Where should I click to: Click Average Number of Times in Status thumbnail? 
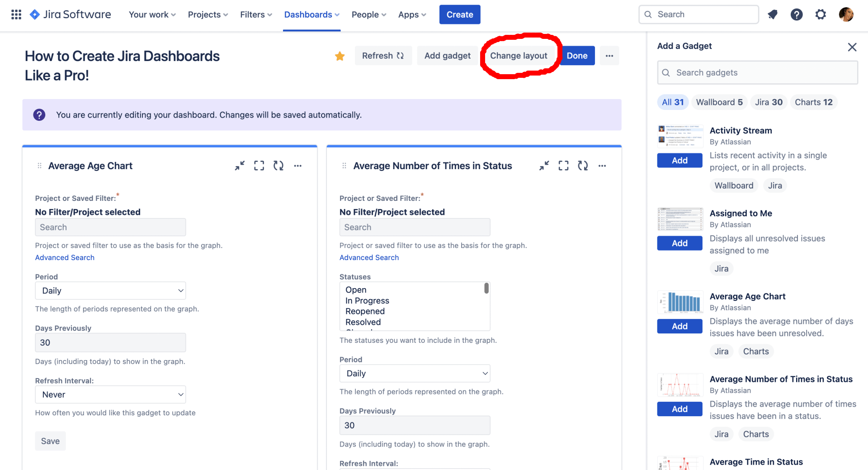point(680,385)
